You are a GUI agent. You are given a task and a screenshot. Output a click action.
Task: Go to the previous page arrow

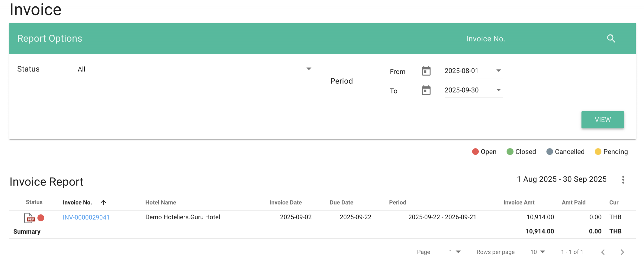(603, 252)
